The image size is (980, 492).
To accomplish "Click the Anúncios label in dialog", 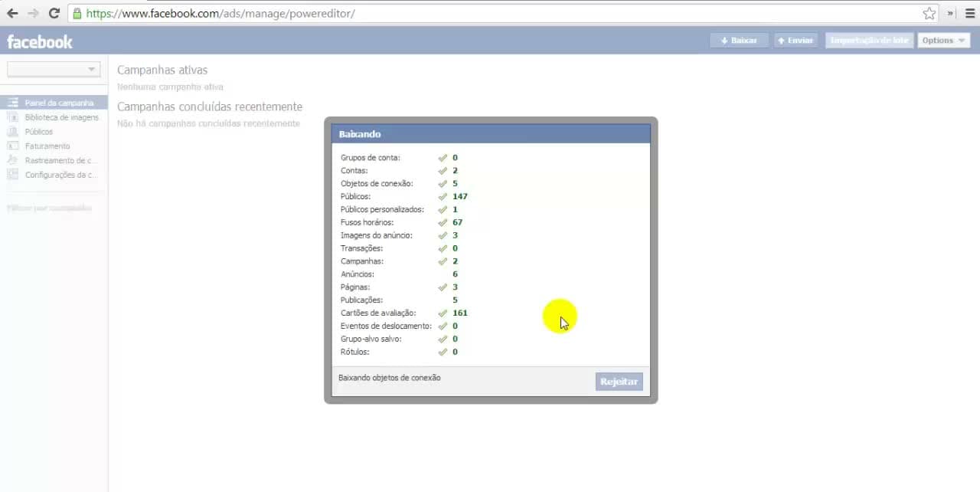I will pyautogui.click(x=358, y=274).
